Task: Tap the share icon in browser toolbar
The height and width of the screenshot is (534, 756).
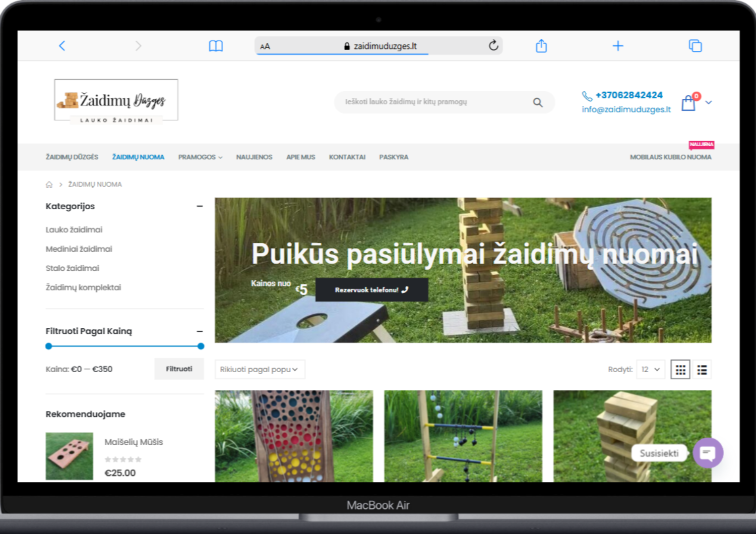Action: (x=541, y=46)
